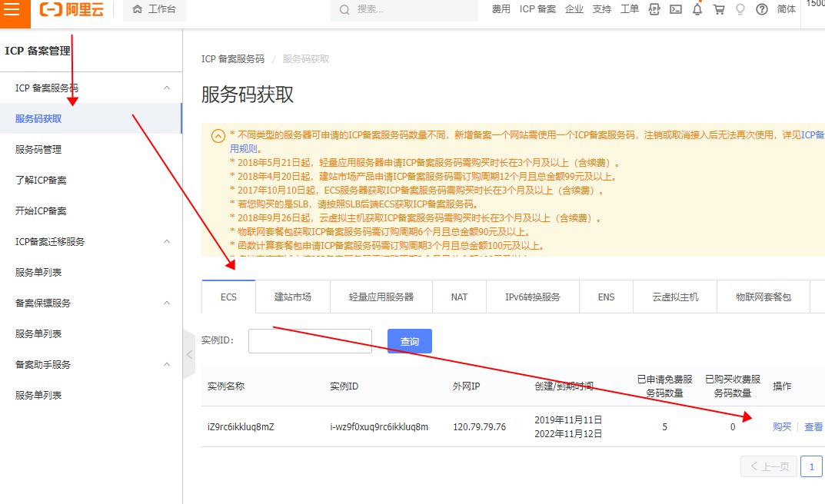
Task: Switch to the 云虚拟主机 tab
Action: [675, 297]
